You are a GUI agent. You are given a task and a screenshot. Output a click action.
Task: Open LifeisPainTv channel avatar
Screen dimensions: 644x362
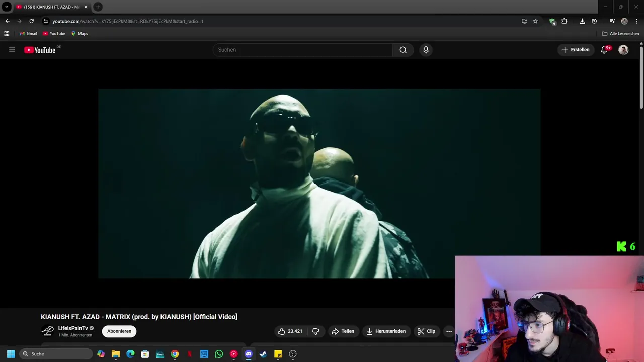tap(48, 331)
